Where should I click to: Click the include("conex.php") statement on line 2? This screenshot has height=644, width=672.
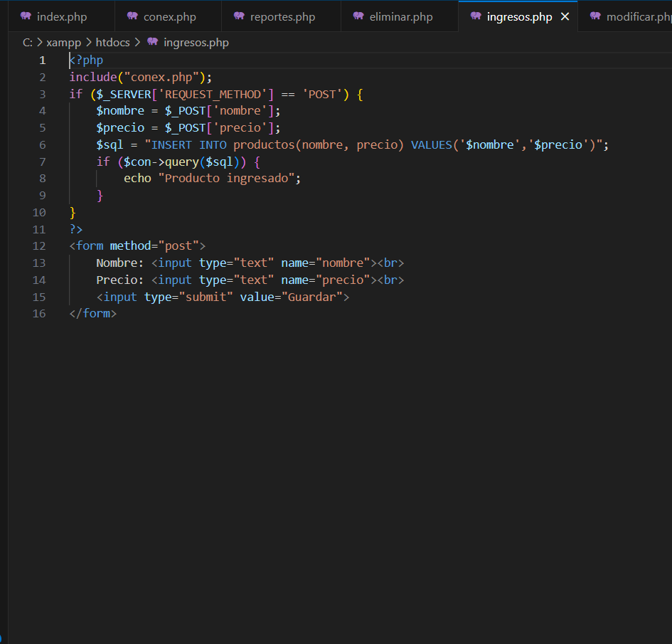140,77
